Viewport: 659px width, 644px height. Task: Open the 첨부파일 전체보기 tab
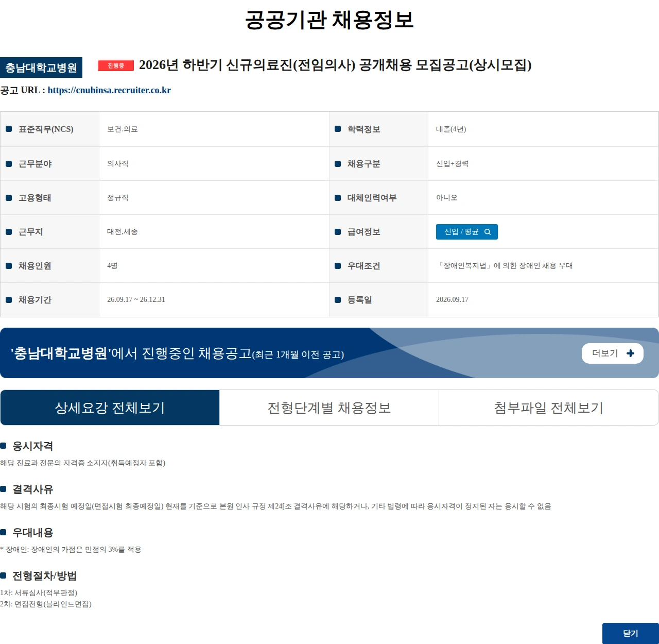coord(549,408)
